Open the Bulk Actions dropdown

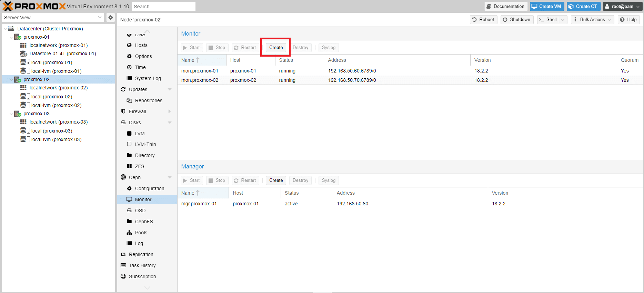pyautogui.click(x=592, y=20)
